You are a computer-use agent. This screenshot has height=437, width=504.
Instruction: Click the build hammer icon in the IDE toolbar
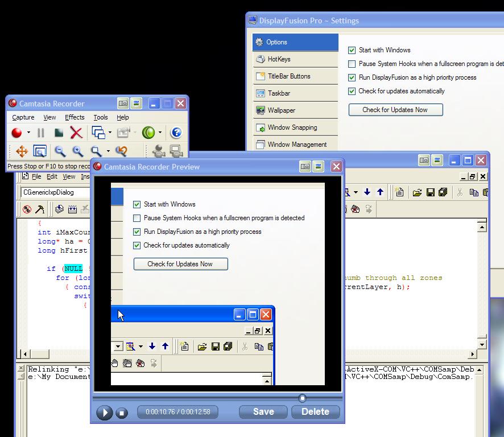pyautogui.click(x=40, y=209)
